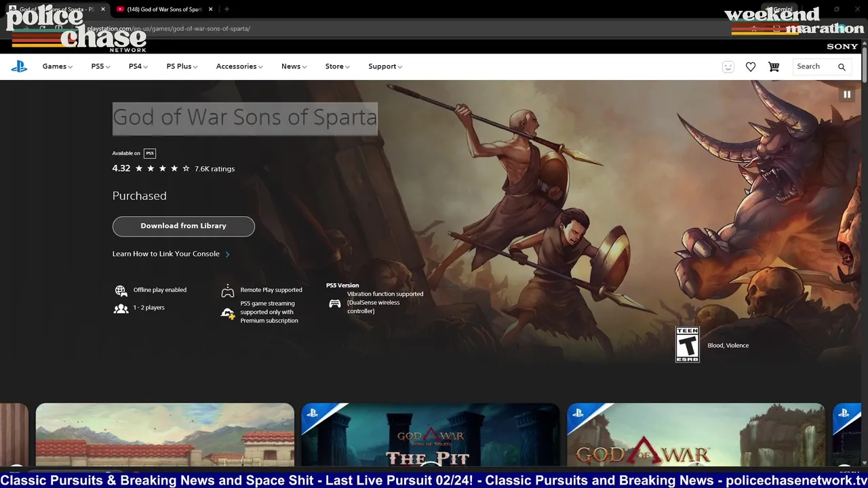Image resolution: width=868 pixels, height=488 pixels.
Task: Click the 4.32 rating score
Action: click(121, 169)
